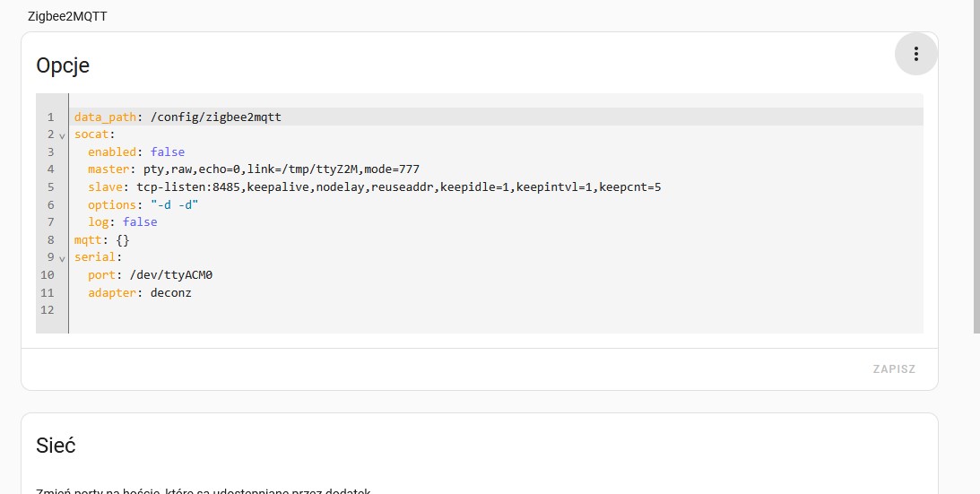Click the log: false value
Screen dimensions: 980x494
pyautogui.click(x=140, y=222)
